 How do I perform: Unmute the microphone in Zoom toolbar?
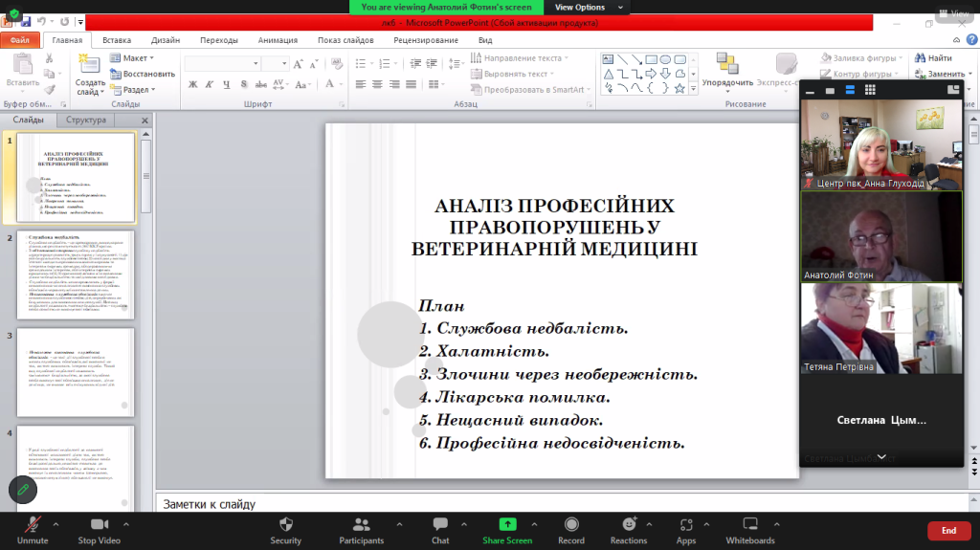point(32,525)
